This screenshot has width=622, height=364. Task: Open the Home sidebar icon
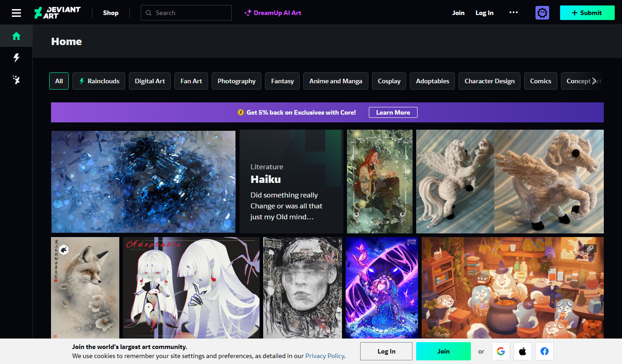[16, 36]
